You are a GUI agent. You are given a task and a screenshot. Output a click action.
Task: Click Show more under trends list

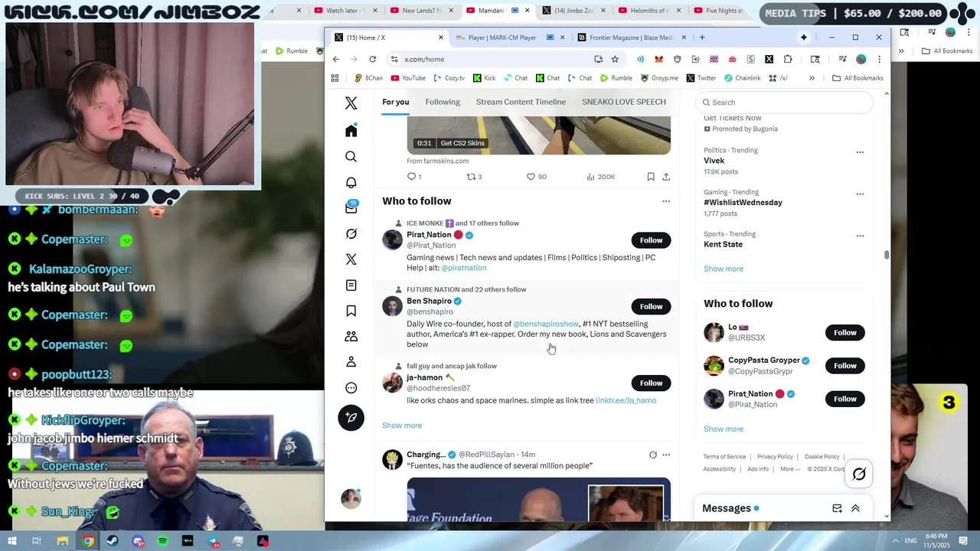pyautogui.click(x=724, y=269)
